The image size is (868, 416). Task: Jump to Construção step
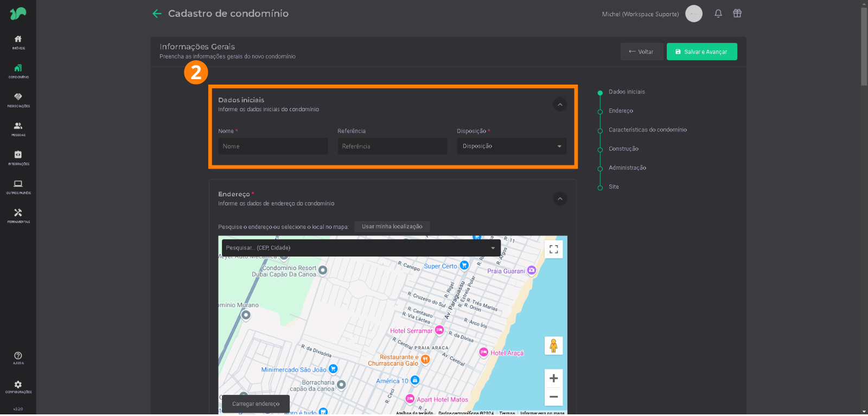[x=623, y=149]
